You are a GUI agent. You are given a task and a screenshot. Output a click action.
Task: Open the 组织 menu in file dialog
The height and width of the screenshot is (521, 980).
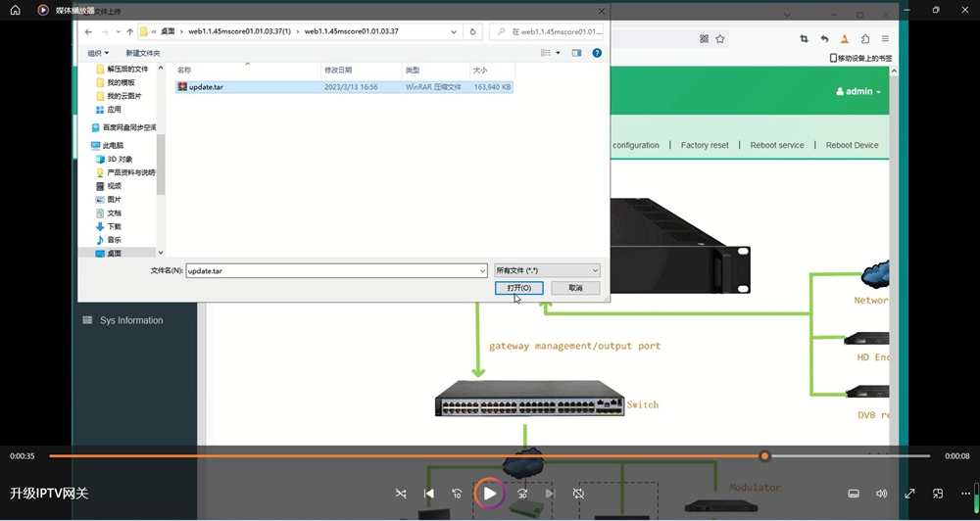(x=97, y=53)
